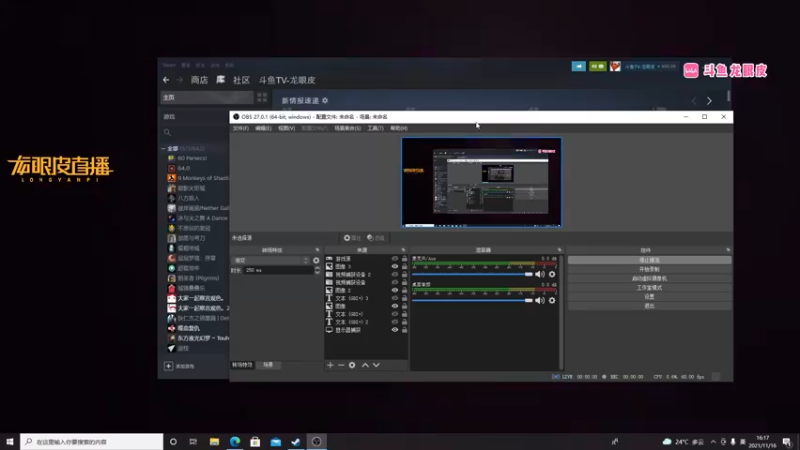
Task: Undock the 控件 panel via header icon
Action: click(x=728, y=250)
